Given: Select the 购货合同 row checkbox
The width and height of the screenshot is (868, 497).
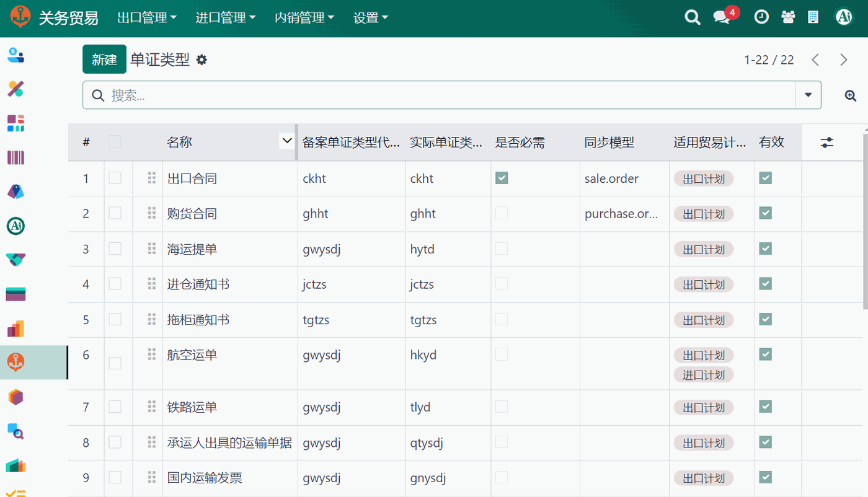Looking at the screenshot, I should [115, 213].
